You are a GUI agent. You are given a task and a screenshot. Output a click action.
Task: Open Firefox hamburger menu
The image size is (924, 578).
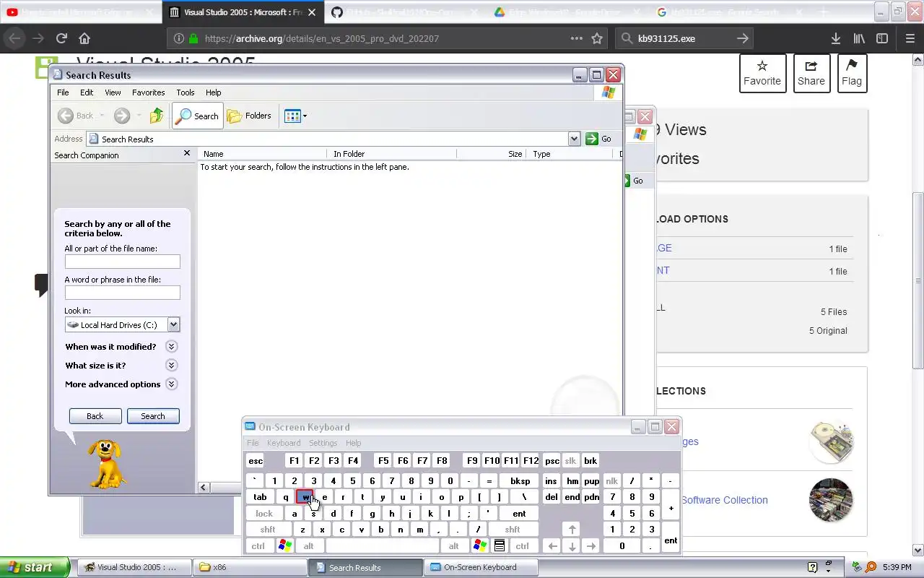pyautogui.click(x=910, y=38)
